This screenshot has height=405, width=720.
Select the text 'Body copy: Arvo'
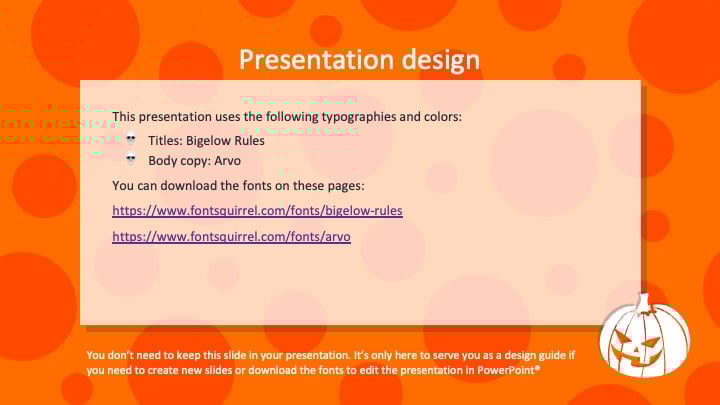tap(194, 161)
